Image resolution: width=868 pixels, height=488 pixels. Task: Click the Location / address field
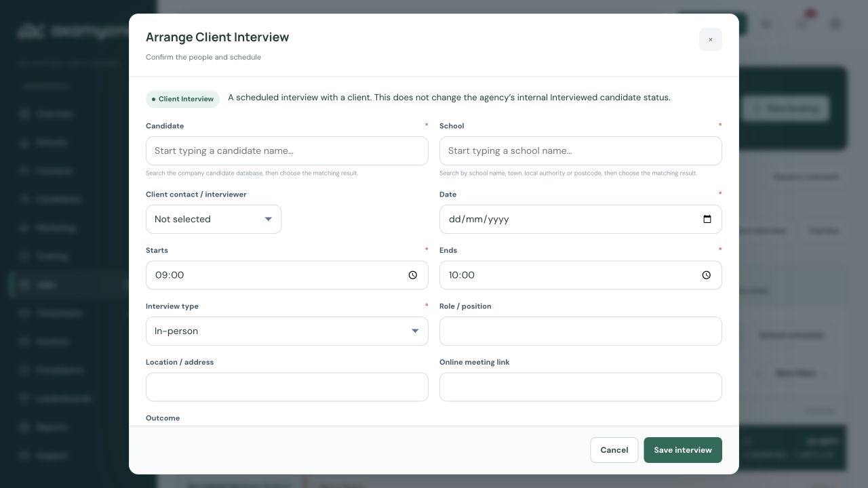click(x=287, y=387)
